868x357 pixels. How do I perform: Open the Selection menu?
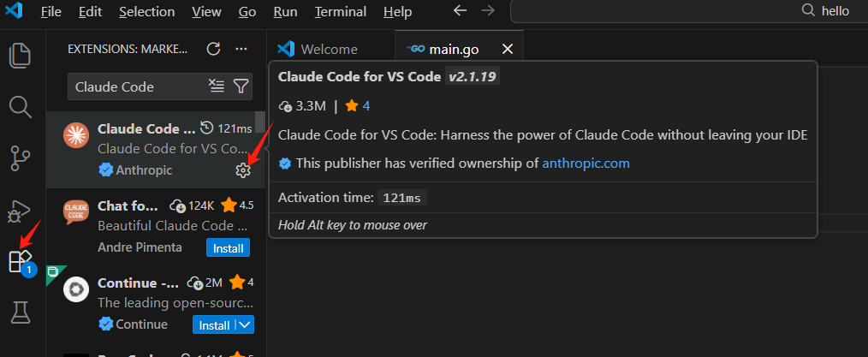click(146, 12)
